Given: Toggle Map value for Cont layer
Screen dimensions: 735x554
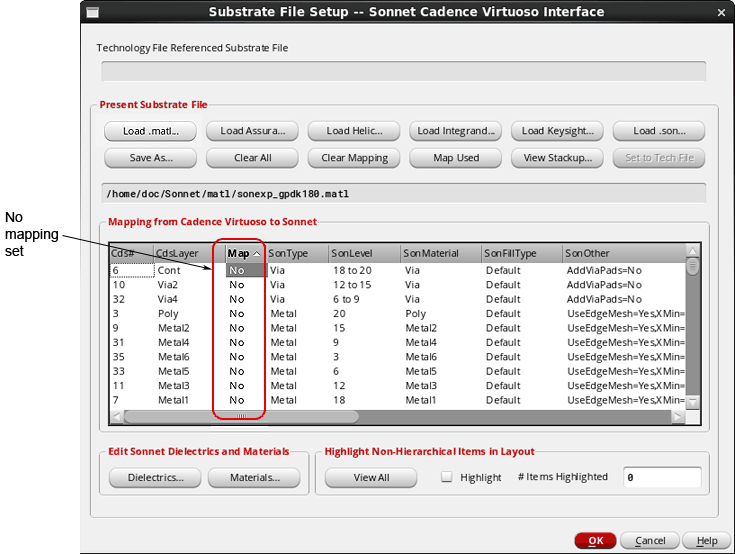Looking at the screenshot, I should (246, 270).
